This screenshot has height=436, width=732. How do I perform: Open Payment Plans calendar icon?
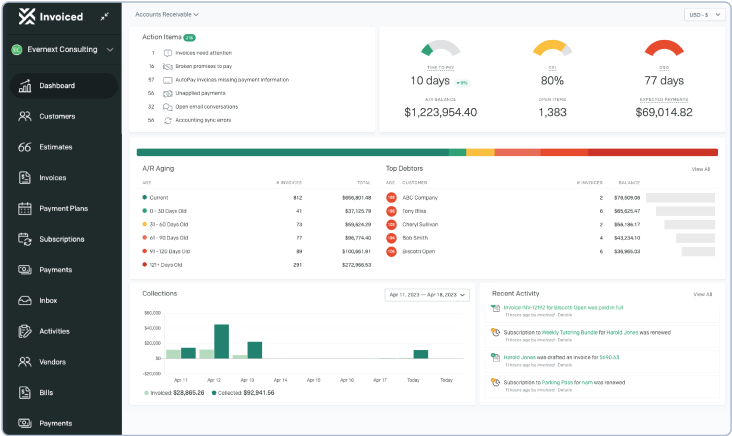[x=25, y=209]
